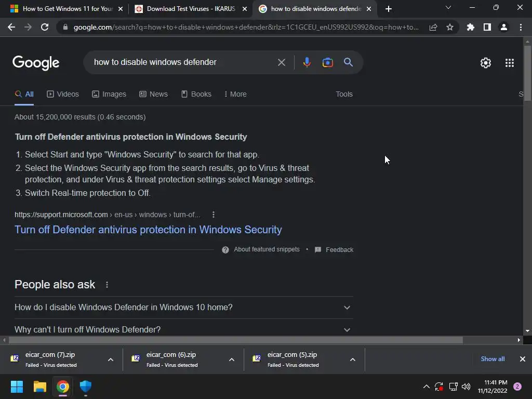532x399 pixels.
Task: Start voice search with the microphone
Action: [307, 62]
